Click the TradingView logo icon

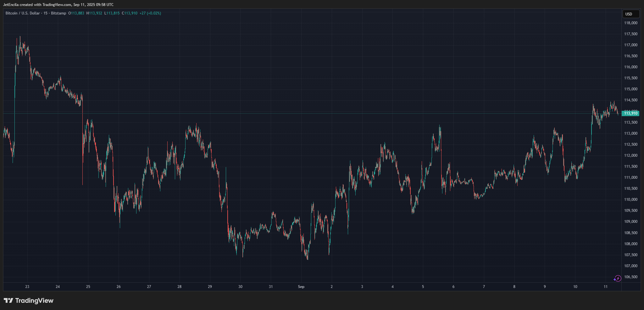[8, 301]
